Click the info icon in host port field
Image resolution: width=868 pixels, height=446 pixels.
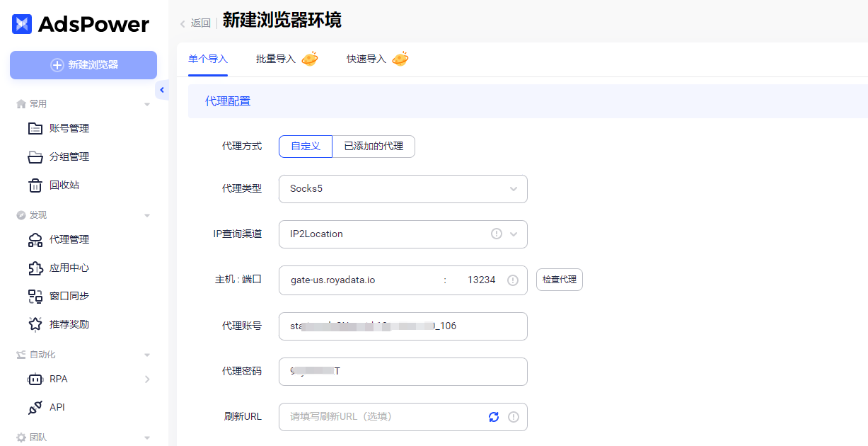513,280
